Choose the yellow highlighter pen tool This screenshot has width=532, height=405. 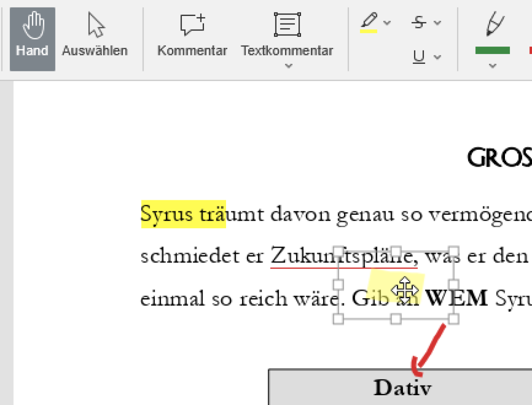(x=369, y=23)
